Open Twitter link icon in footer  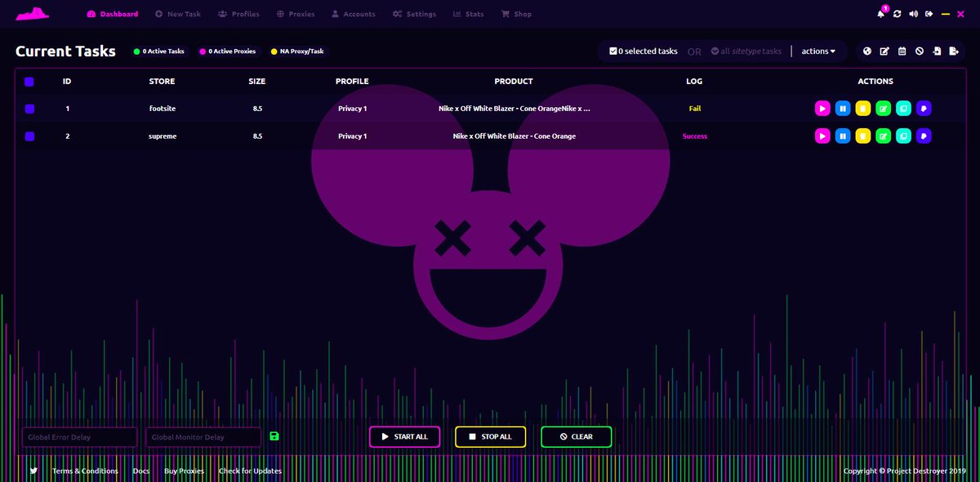pyautogui.click(x=33, y=471)
